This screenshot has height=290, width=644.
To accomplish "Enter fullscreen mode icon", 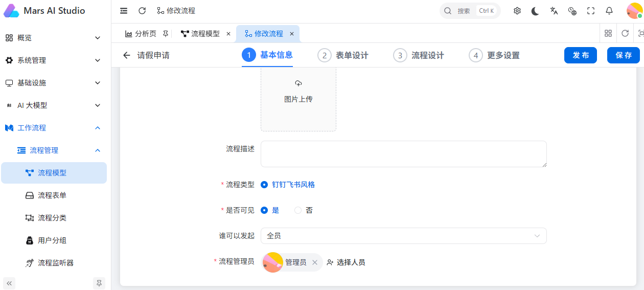I will pyautogui.click(x=591, y=11).
